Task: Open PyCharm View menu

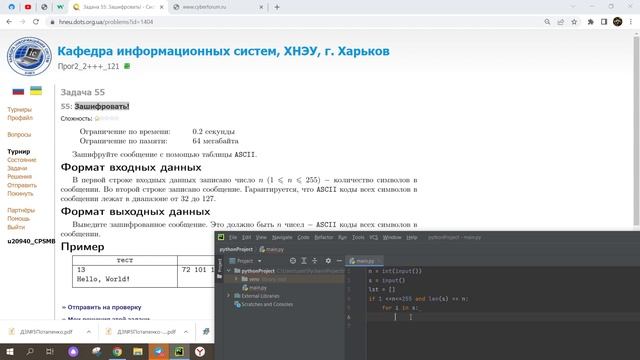Action: coord(261,237)
